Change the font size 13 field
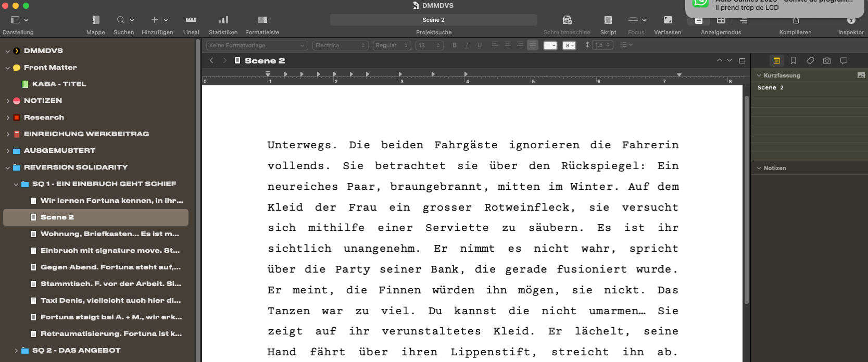 [x=429, y=45]
